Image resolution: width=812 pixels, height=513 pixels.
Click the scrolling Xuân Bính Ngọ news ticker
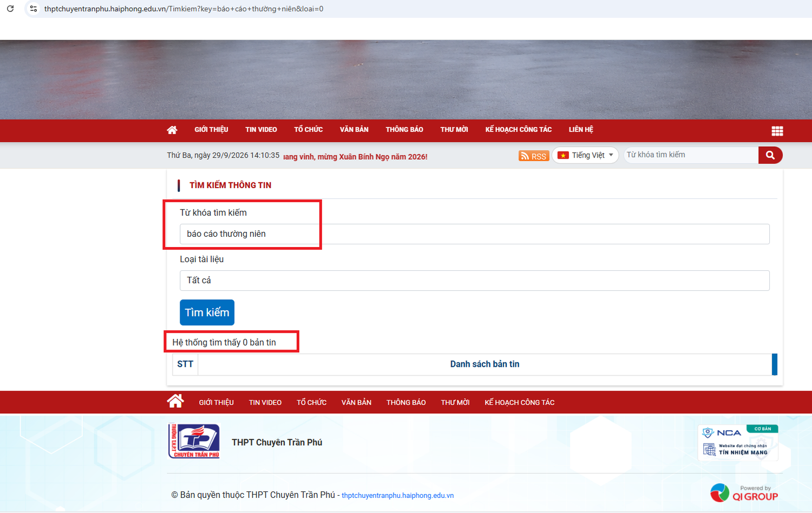[355, 157]
